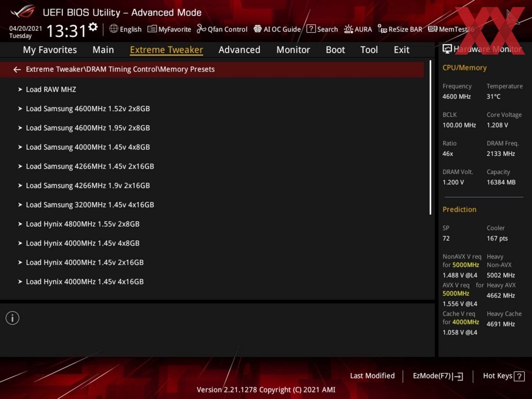Open Qfan Control fan icon
This screenshot has width=532, height=399.
pyautogui.click(x=201, y=29)
